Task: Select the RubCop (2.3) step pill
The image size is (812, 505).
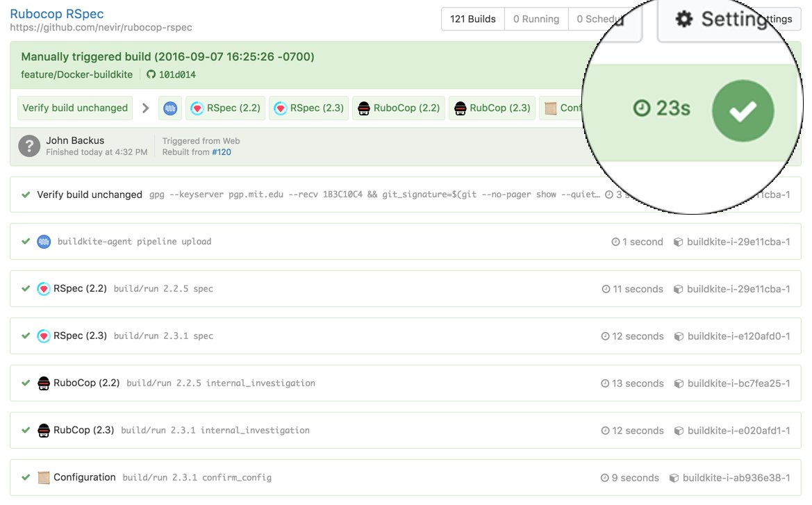Action: point(492,108)
